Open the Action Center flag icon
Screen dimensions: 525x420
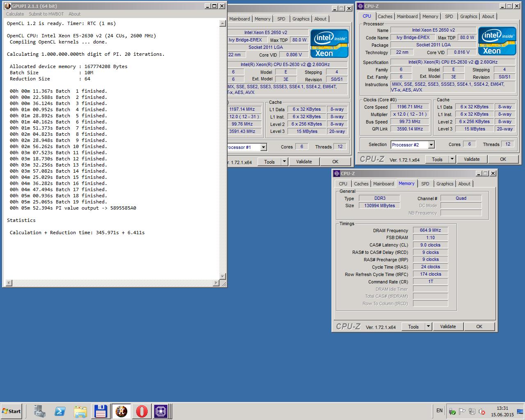pos(462,411)
